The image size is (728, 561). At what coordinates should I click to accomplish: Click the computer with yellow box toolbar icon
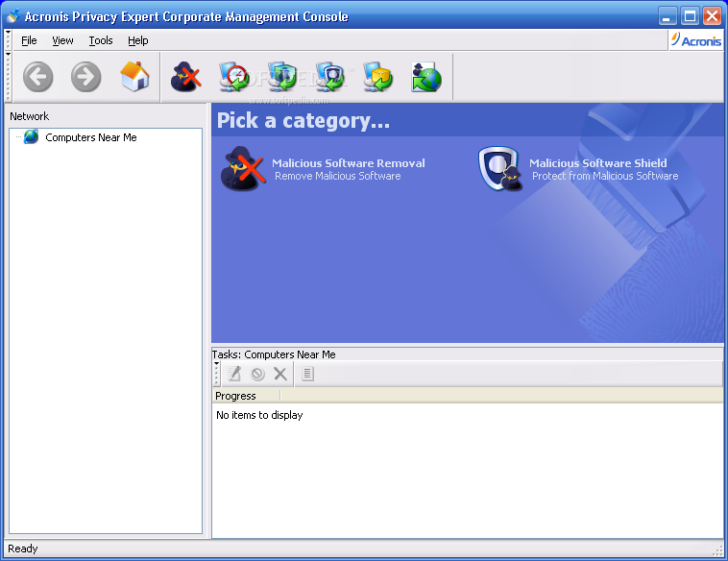coord(378,77)
